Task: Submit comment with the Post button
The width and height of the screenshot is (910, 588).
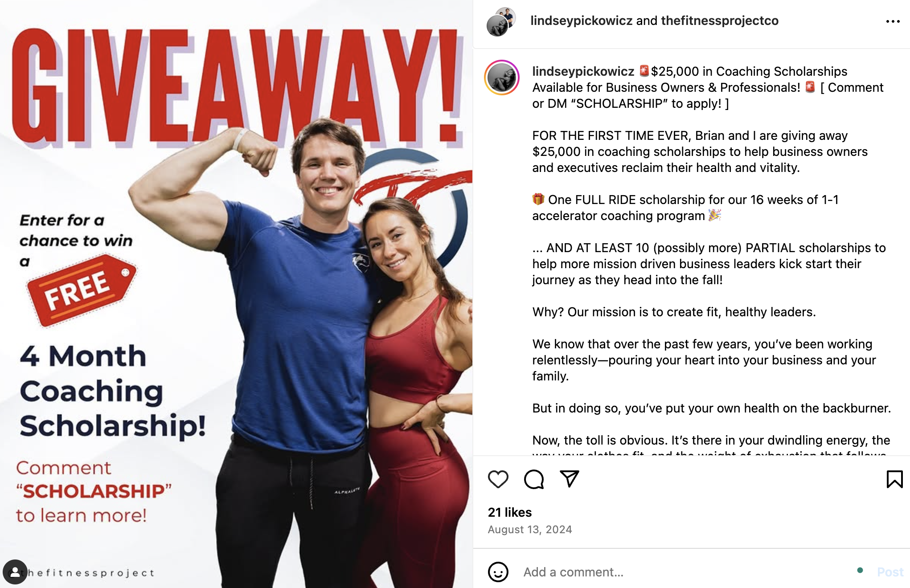Action: pos(890,572)
